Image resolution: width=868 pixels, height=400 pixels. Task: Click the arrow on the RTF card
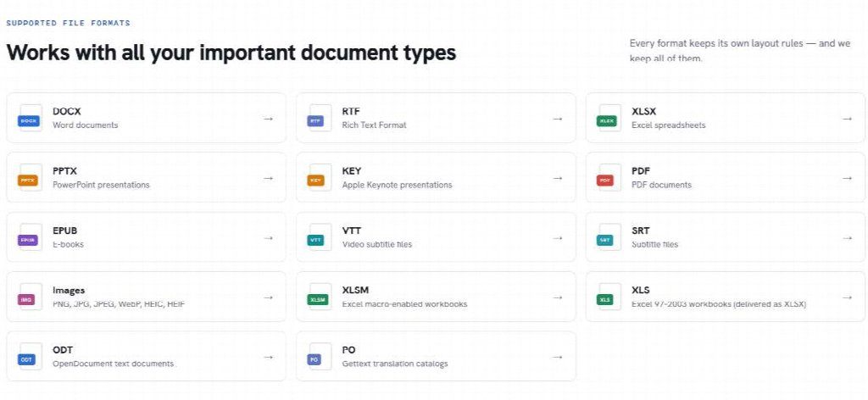point(558,119)
